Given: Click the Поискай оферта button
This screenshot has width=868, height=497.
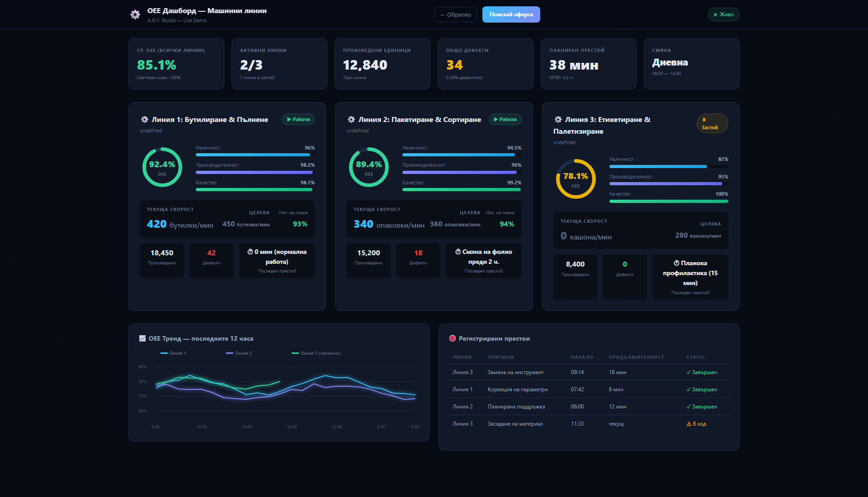Looking at the screenshot, I should 511,14.
